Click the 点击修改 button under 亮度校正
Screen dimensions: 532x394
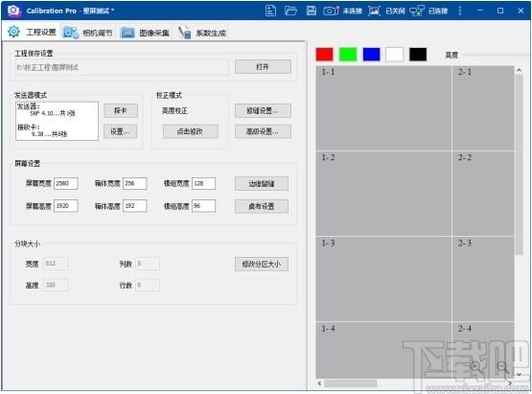[x=191, y=131]
